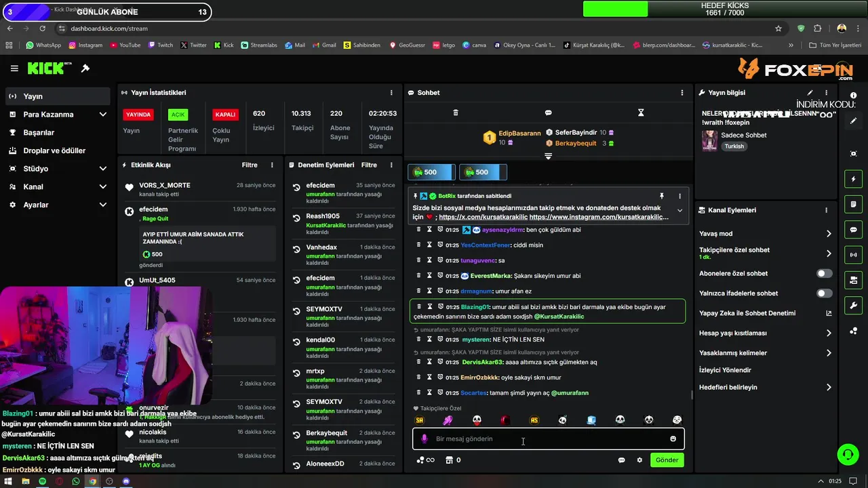Edit stream info with the pencil icon
The image size is (868, 488).
tap(810, 93)
